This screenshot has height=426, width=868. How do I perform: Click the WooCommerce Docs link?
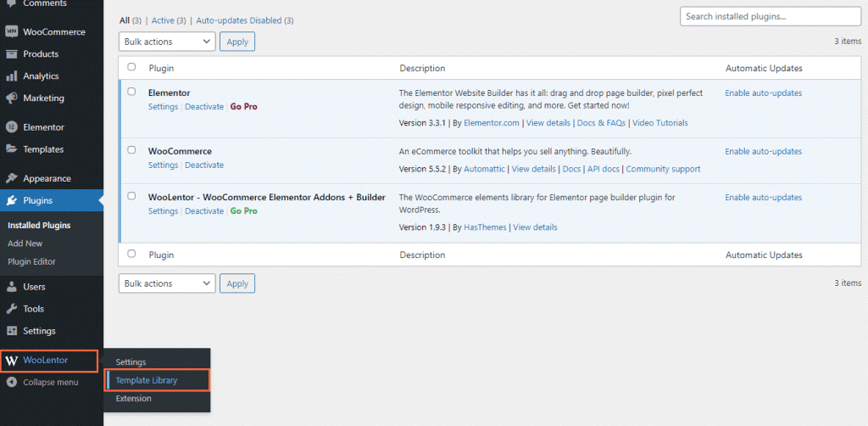coord(571,169)
